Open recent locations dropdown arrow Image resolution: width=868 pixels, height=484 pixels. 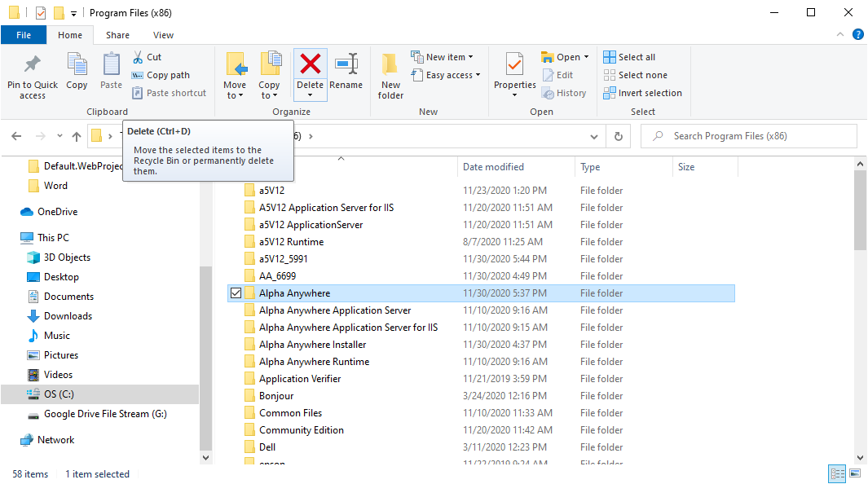pyautogui.click(x=59, y=136)
